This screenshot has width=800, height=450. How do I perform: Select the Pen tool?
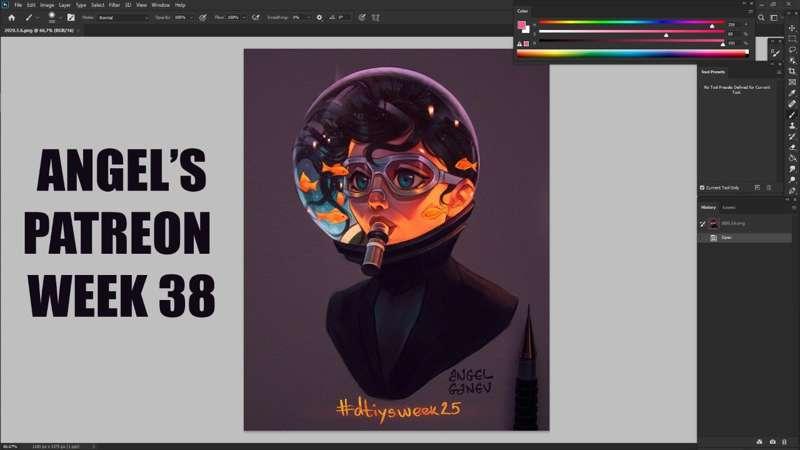coord(792,190)
